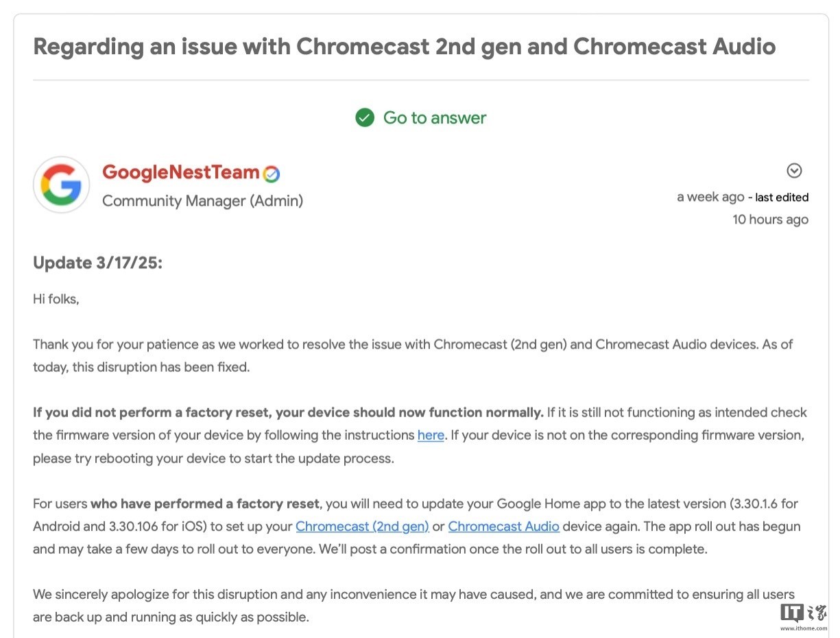
Task: Open the GoogleNestTeam profile name
Action: [181, 172]
